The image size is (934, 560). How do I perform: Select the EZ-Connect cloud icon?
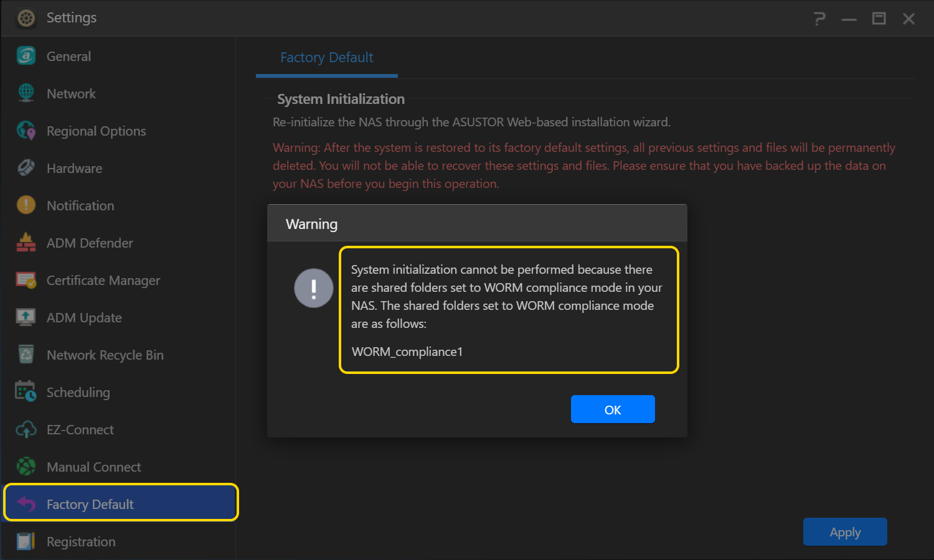click(x=26, y=429)
